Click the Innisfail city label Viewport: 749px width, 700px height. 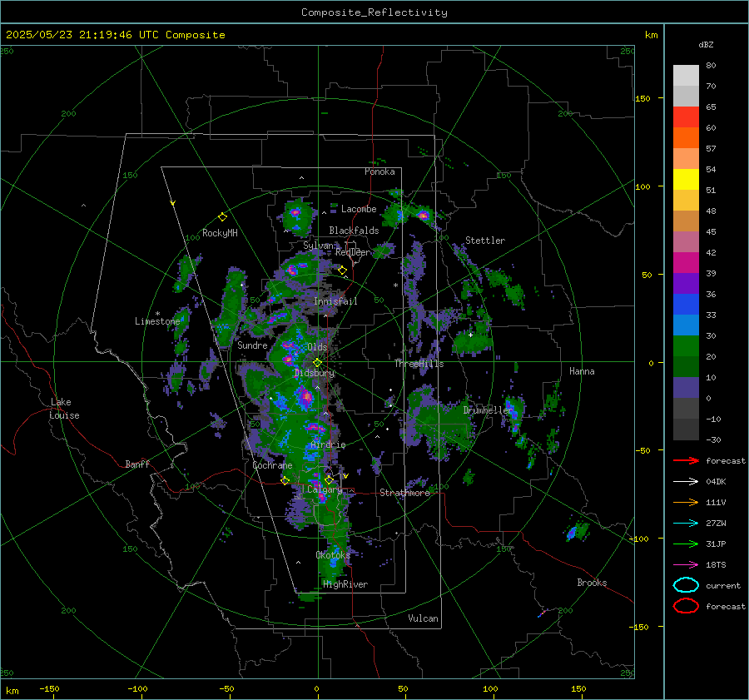tap(335, 301)
